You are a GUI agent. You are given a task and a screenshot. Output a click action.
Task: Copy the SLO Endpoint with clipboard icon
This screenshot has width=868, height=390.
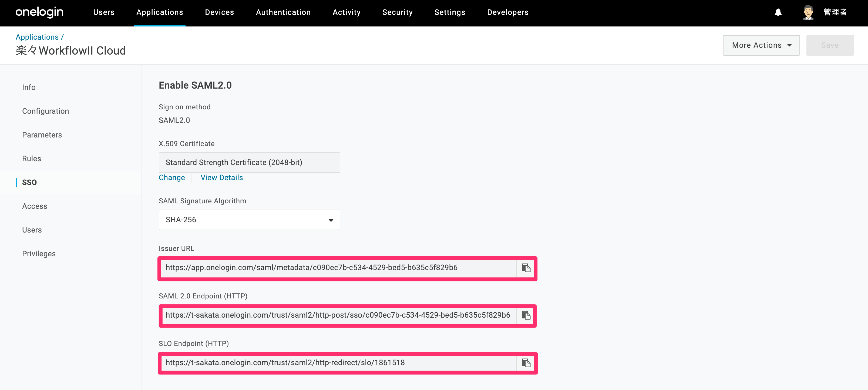click(x=526, y=363)
